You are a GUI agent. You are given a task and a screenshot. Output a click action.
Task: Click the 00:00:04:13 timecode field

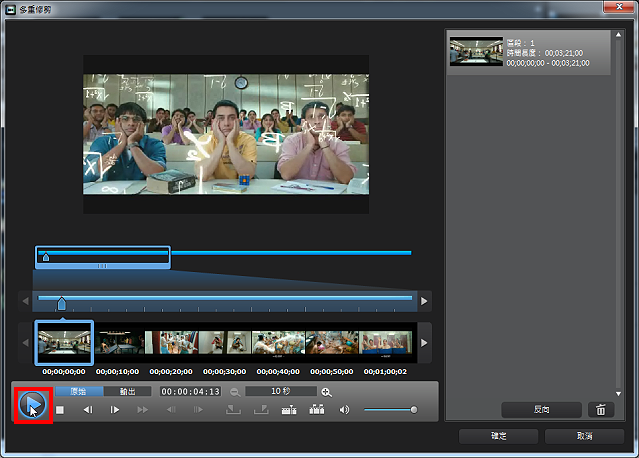tap(190, 392)
